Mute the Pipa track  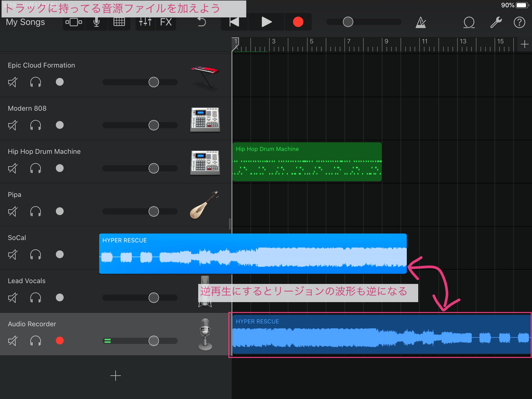pyautogui.click(x=13, y=211)
